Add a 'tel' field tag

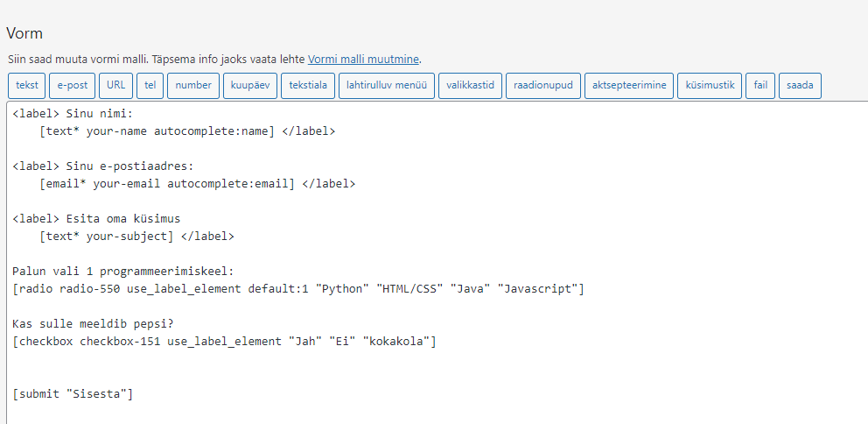point(150,85)
